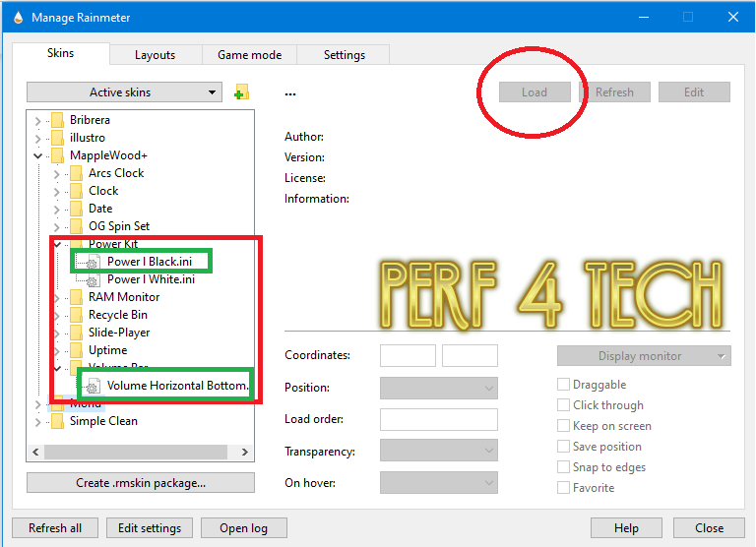The image size is (756, 547).
Task: Open the Transparency combo box
Action: (x=439, y=451)
